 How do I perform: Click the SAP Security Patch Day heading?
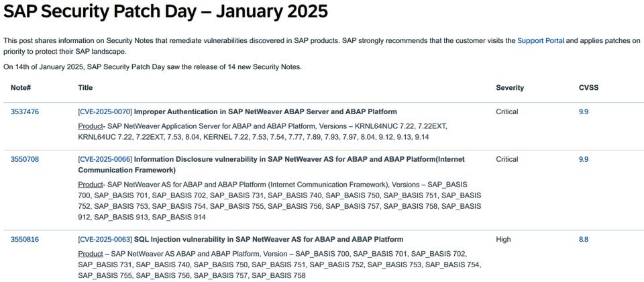pos(166,11)
